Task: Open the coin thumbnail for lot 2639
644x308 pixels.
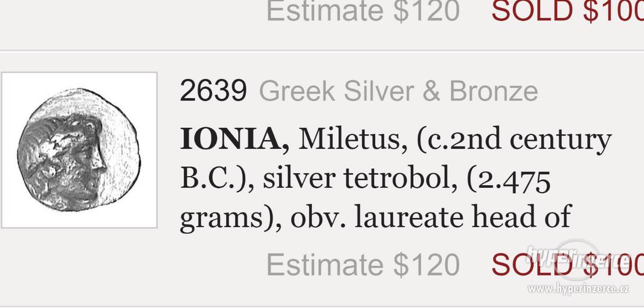Action: click(79, 150)
